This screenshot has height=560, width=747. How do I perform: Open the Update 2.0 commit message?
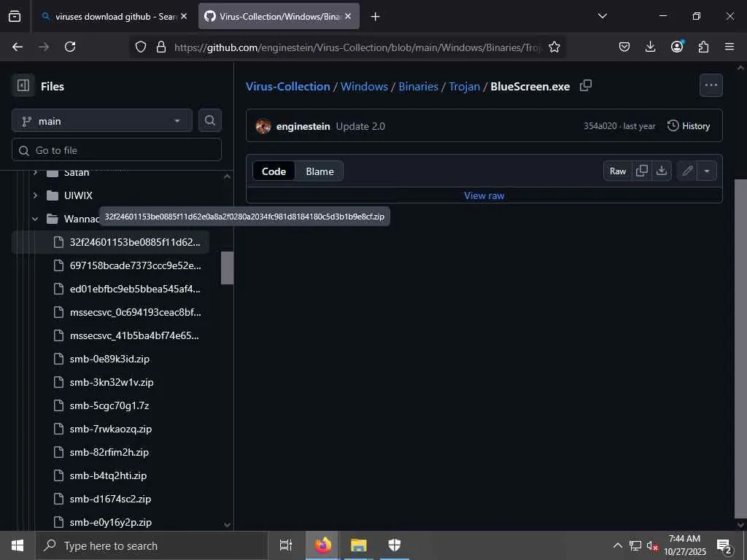click(360, 126)
